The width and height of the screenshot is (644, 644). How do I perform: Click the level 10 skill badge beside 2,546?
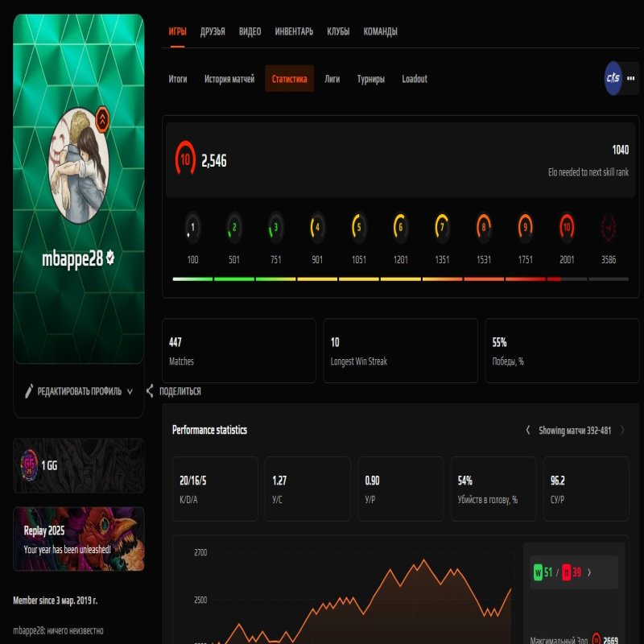point(185,160)
